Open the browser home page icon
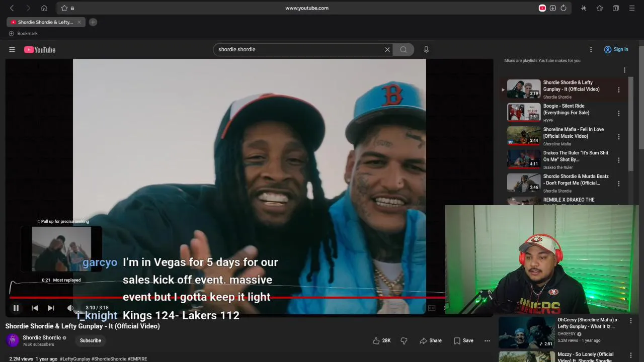The image size is (644, 362). pyautogui.click(x=44, y=8)
